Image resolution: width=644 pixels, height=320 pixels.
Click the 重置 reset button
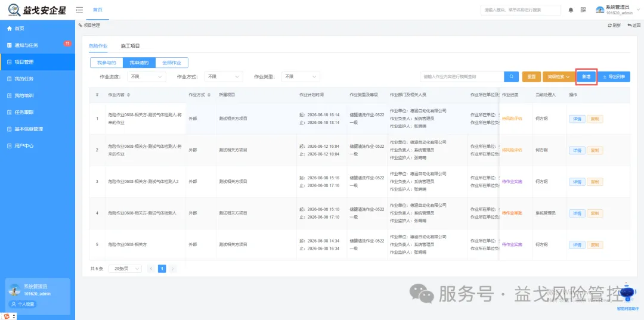pyautogui.click(x=531, y=77)
